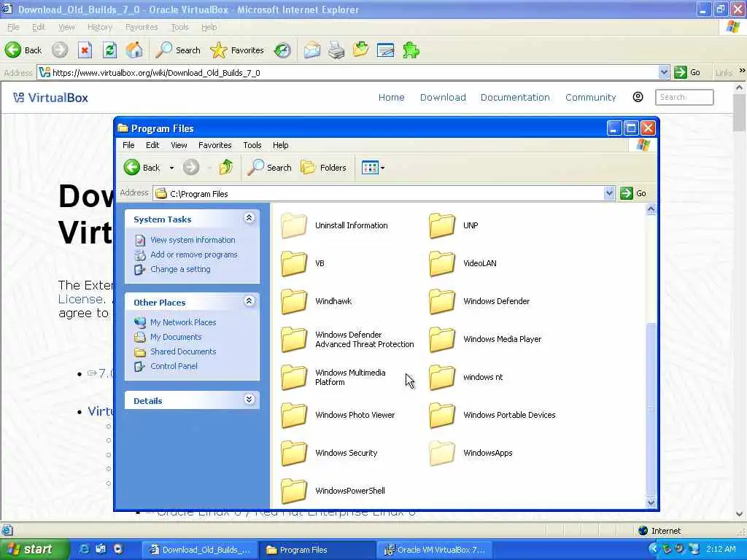Click the Refresh icon in Internet Explorer
747x560 pixels.
click(109, 50)
